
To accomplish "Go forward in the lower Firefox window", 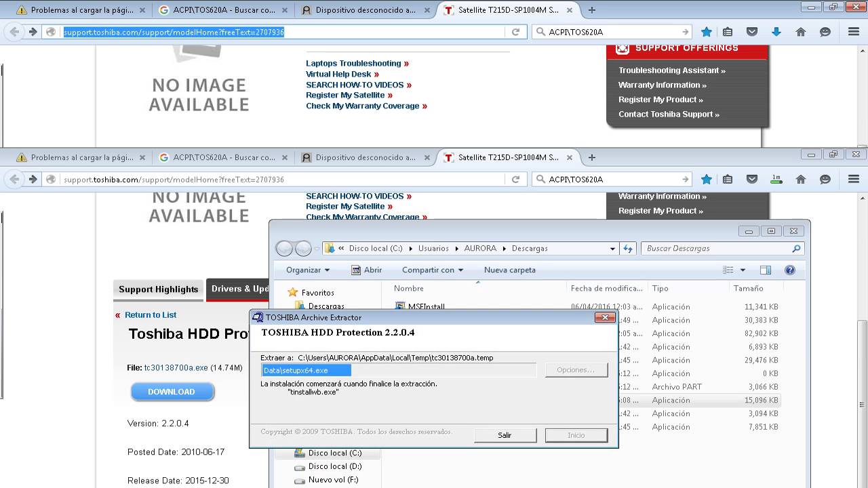I will 33,180.
